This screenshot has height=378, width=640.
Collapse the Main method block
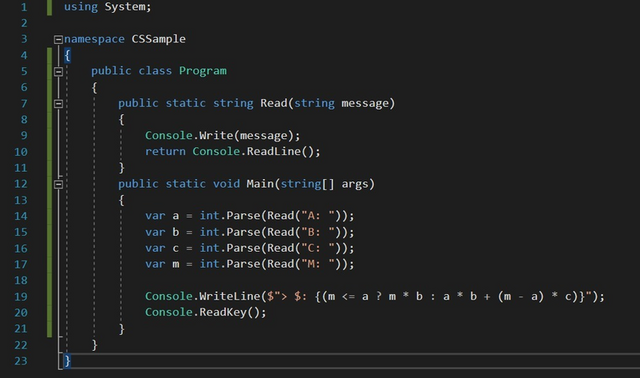(x=58, y=184)
